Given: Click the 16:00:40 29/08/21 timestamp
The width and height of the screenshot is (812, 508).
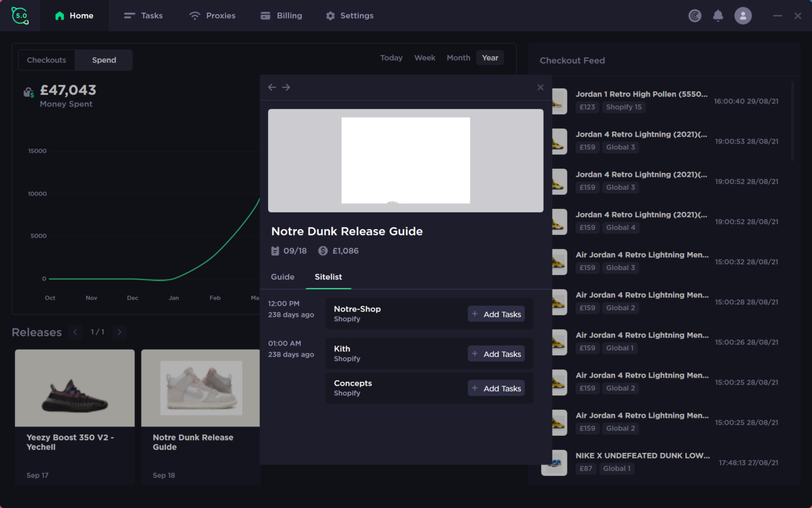Looking at the screenshot, I should [746, 101].
